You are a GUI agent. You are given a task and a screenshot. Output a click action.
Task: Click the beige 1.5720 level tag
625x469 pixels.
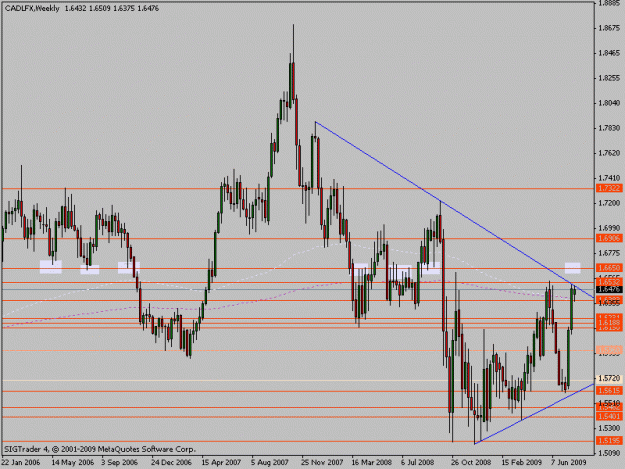(609, 378)
